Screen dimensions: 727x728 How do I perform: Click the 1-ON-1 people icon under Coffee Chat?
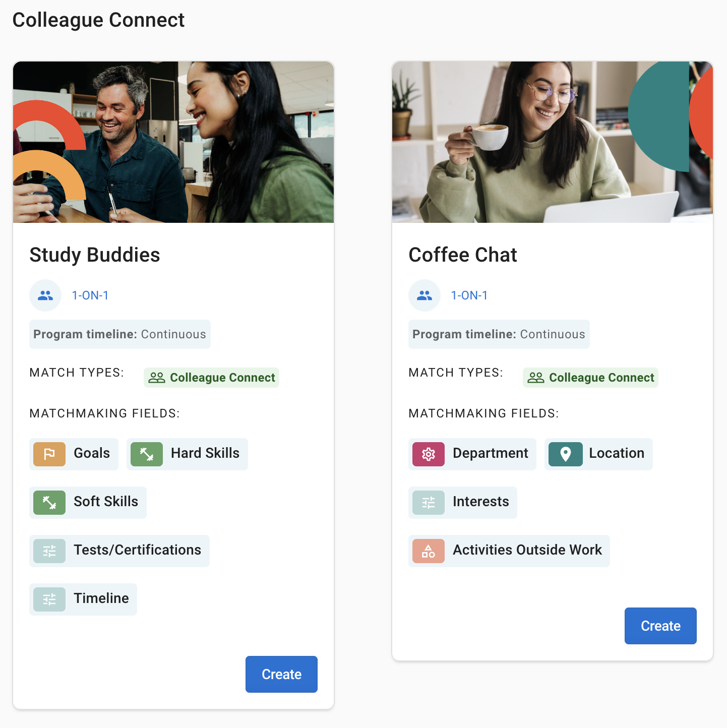425,295
